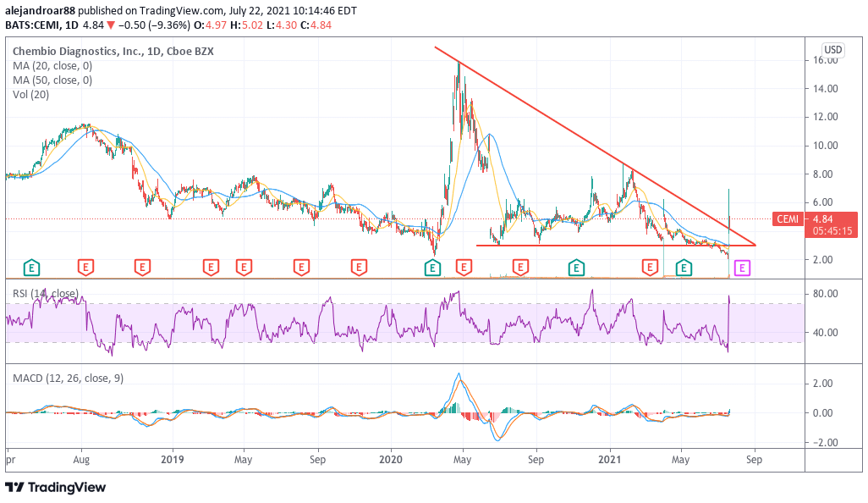Image resolution: width=868 pixels, height=503 pixels.
Task: Open the red earnings marker near November 2019
Action: [x=359, y=268]
